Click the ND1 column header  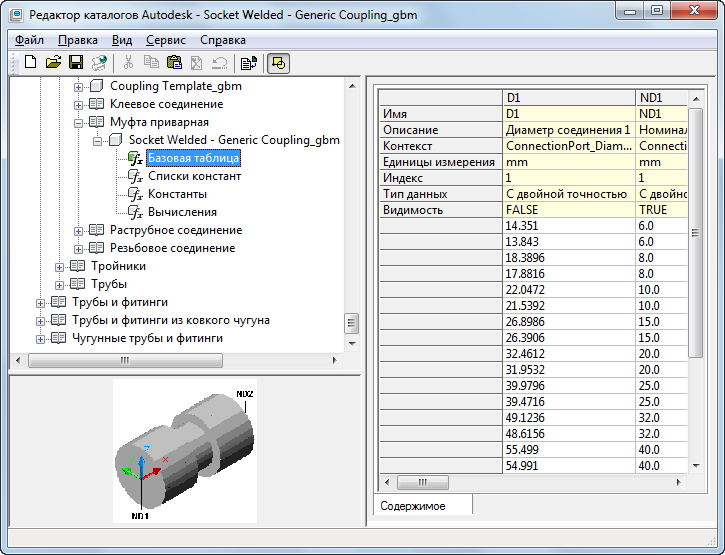[661, 98]
